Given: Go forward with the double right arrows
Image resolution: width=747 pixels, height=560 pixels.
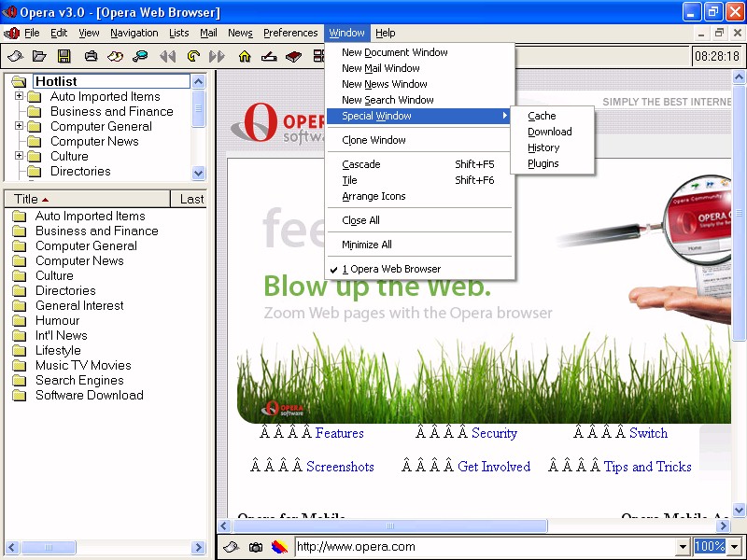Looking at the screenshot, I should point(217,56).
